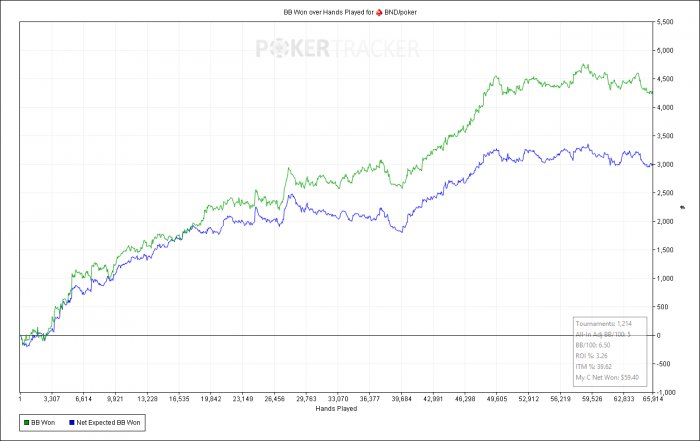Click y-axis label '5,500'
The image size is (700, 441).
[665, 22]
